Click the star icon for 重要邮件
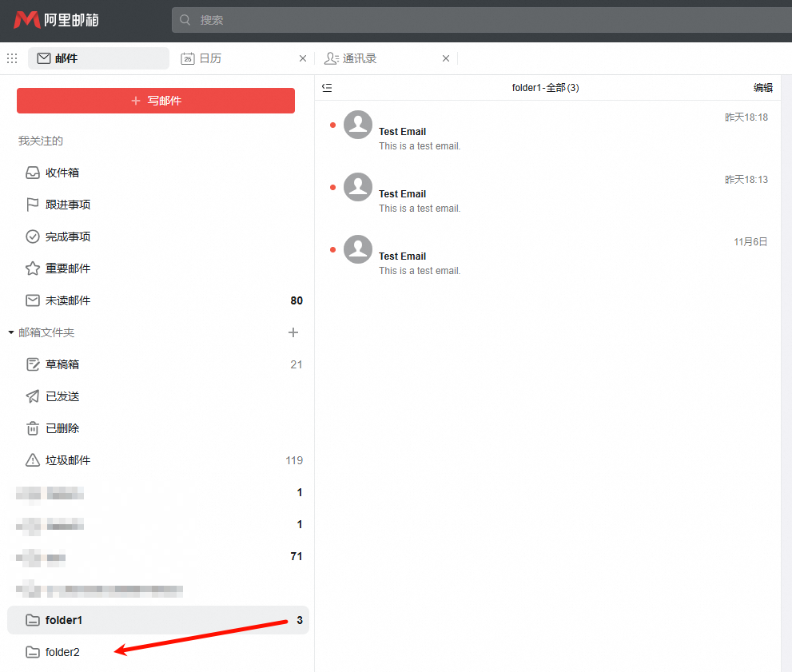792x672 pixels. [32, 268]
